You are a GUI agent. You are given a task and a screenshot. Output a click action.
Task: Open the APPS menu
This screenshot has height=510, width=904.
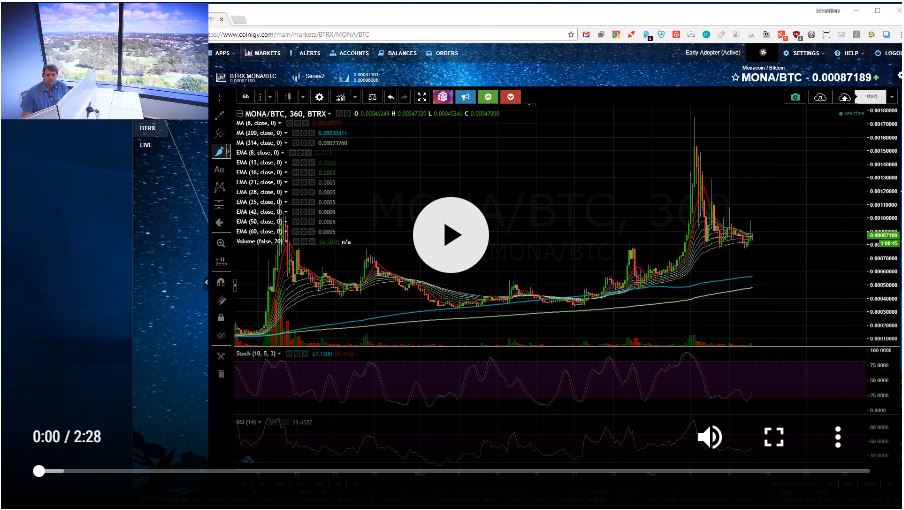coord(223,53)
